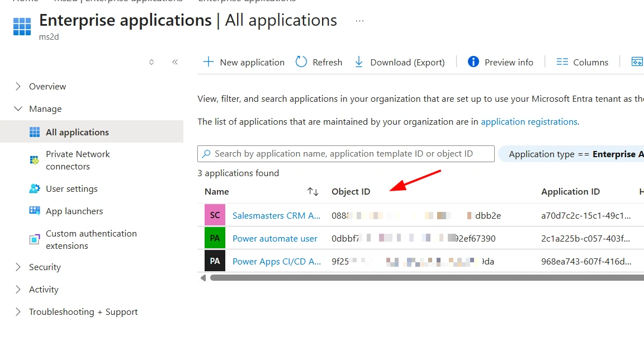Click the All applications grid icon in sidebar
644x340 pixels.
pyautogui.click(x=35, y=132)
